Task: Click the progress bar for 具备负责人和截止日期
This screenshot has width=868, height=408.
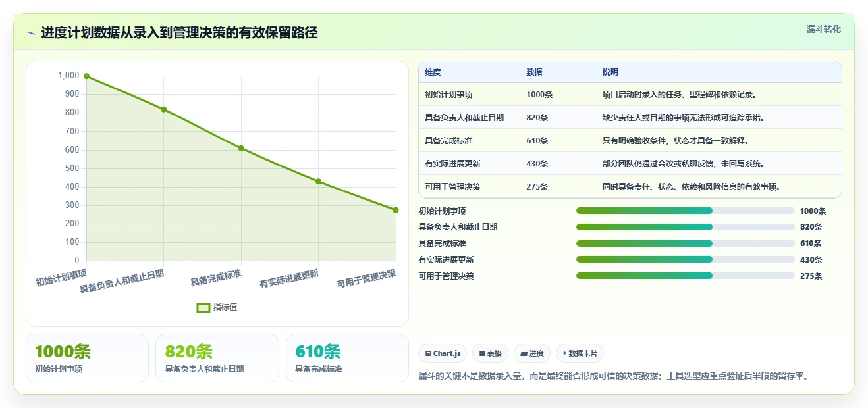Action: point(686,227)
